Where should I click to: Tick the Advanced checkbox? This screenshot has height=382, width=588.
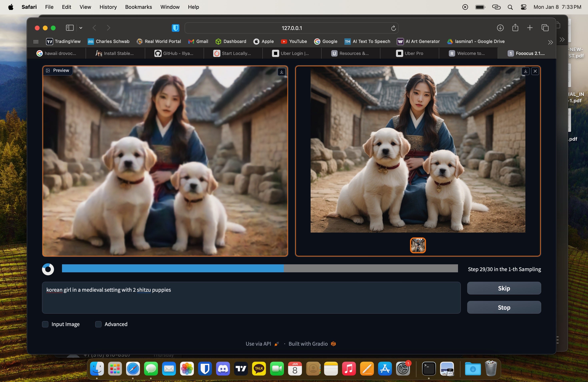pos(98,324)
